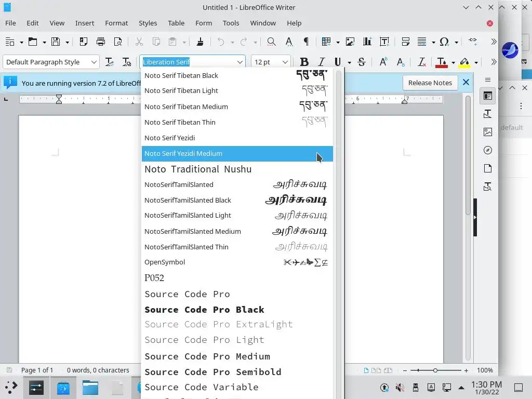The height and width of the screenshot is (399, 532).
Task: Click the Superscript icon
Action: click(383, 62)
